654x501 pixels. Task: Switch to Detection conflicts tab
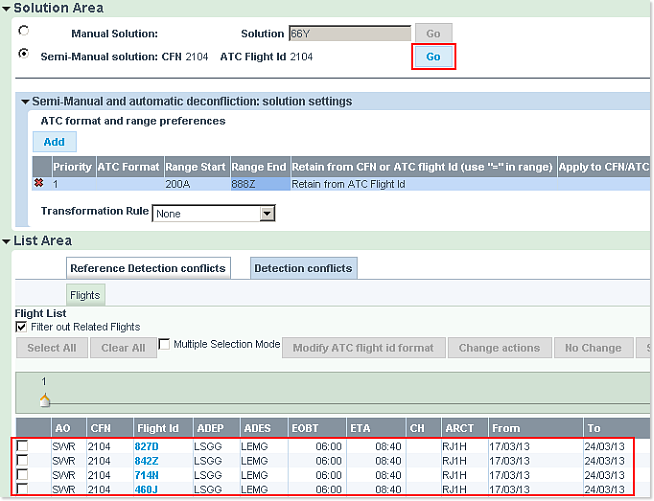click(303, 268)
